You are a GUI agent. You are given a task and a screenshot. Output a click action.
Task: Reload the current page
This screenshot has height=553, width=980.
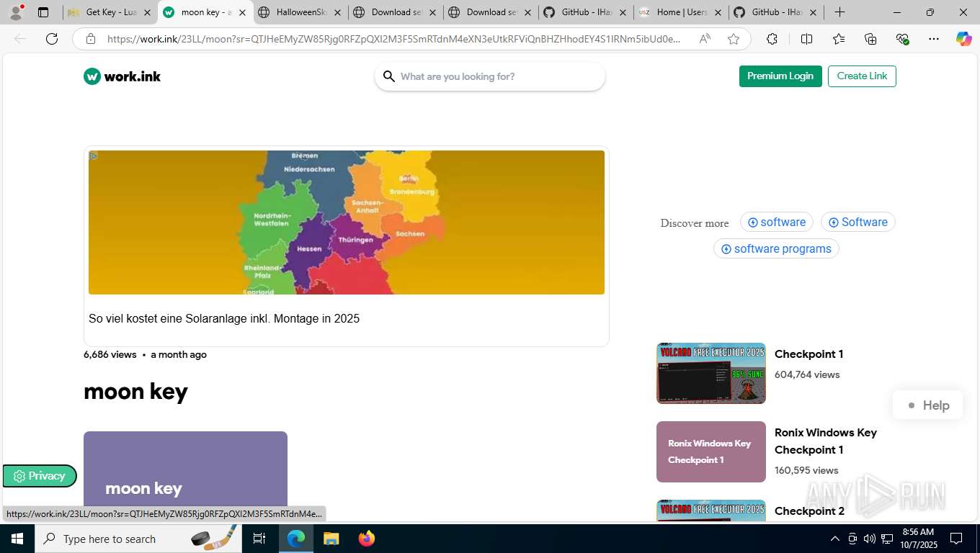click(x=52, y=39)
